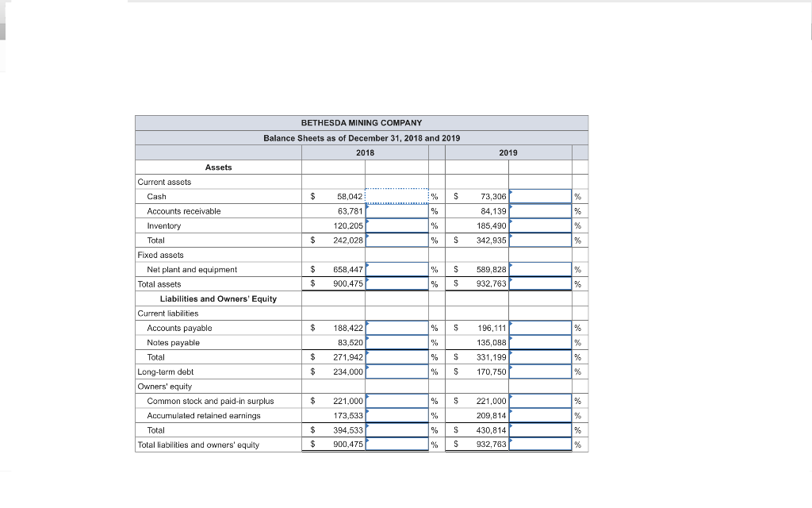Click the 2018 equity total 394,533

click(348, 429)
